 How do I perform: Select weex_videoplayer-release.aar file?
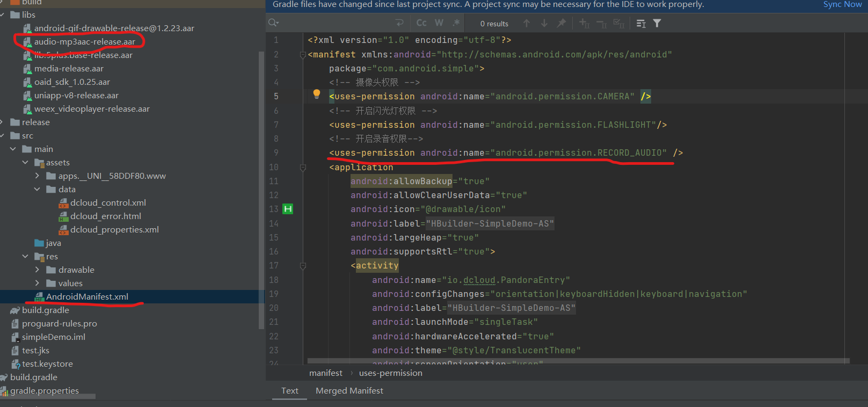click(x=92, y=109)
